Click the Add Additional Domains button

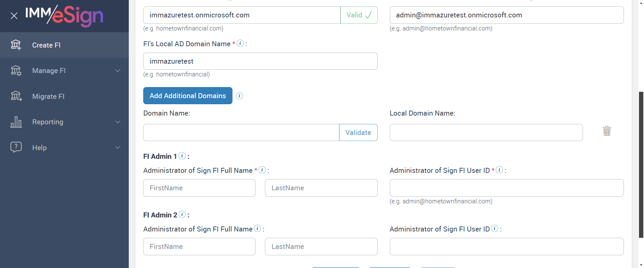[x=187, y=96]
